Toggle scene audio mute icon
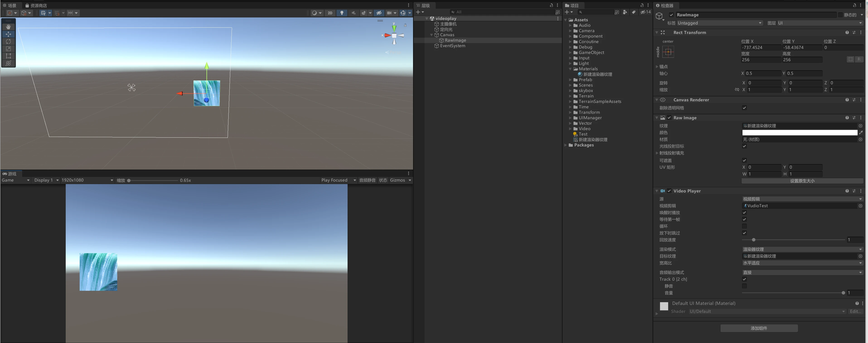Viewport: 868px width, 343px height. 353,13
